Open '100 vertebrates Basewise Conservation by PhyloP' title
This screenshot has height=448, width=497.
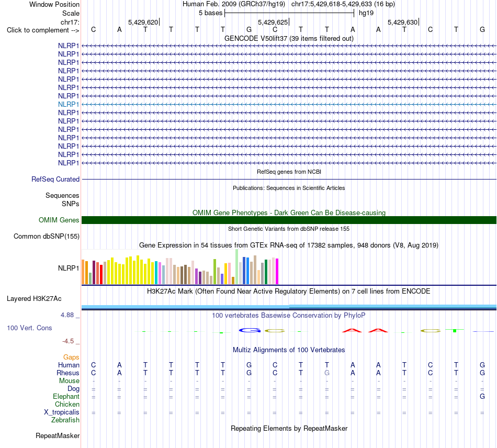point(289,316)
